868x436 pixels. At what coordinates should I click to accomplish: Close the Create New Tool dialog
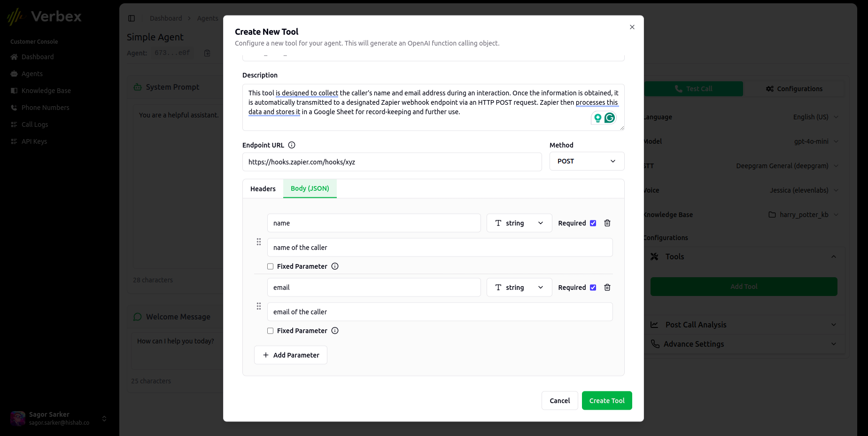point(632,27)
